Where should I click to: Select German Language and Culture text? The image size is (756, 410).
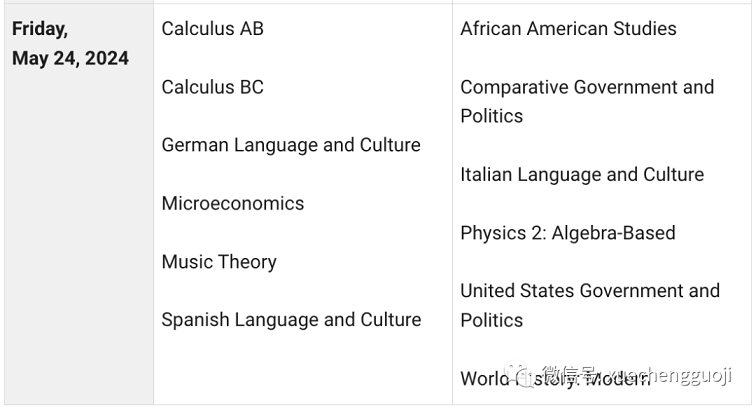pos(291,145)
